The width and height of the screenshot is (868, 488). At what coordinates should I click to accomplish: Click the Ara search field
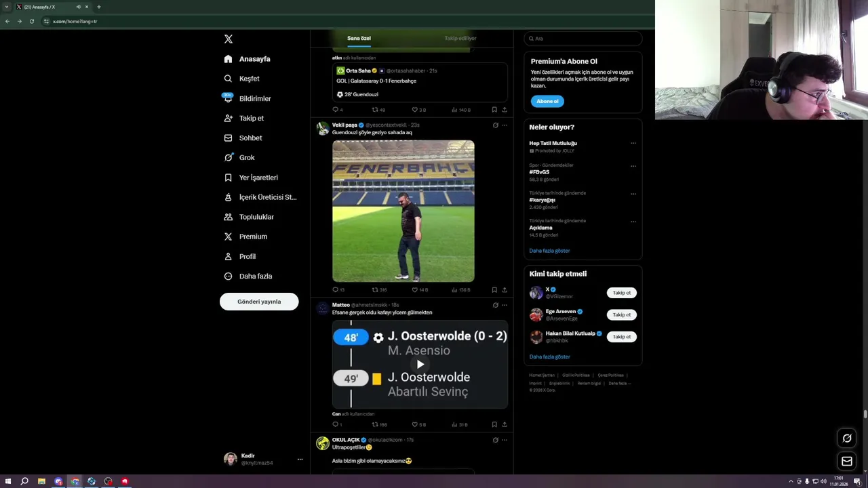(583, 39)
